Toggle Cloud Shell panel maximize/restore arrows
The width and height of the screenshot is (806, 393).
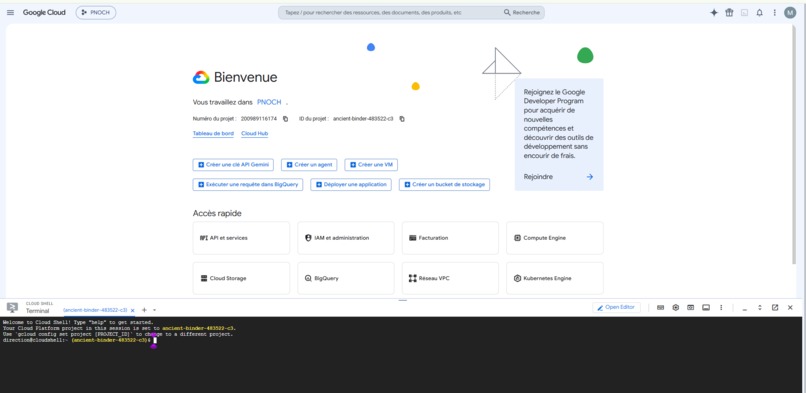tap(760, 307)
